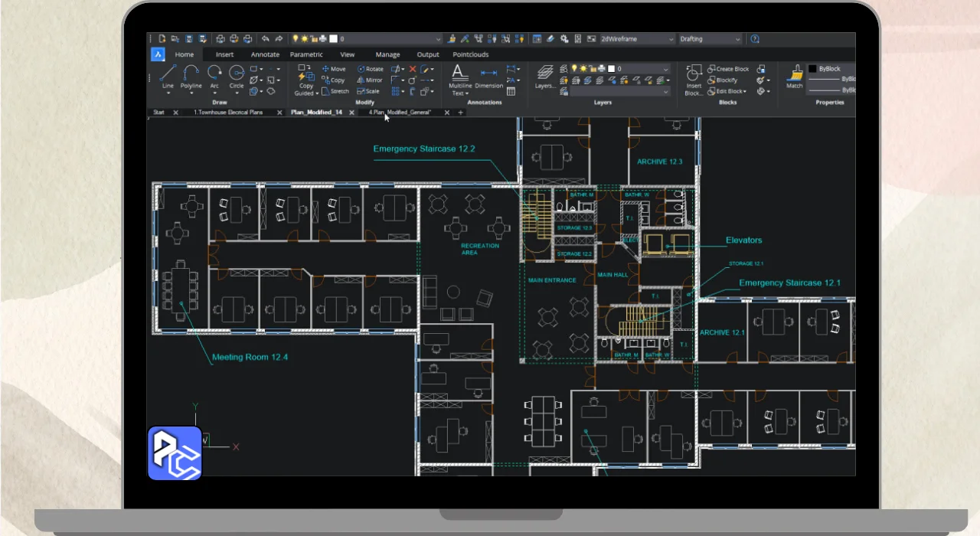Click the Insert Block icon

(694, 75)
